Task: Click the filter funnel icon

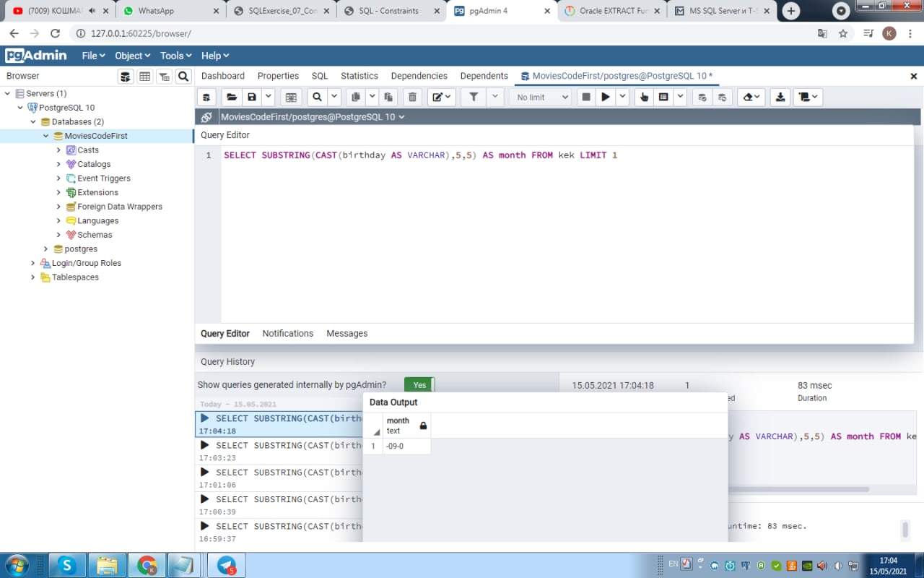Action: coord(474,97)
